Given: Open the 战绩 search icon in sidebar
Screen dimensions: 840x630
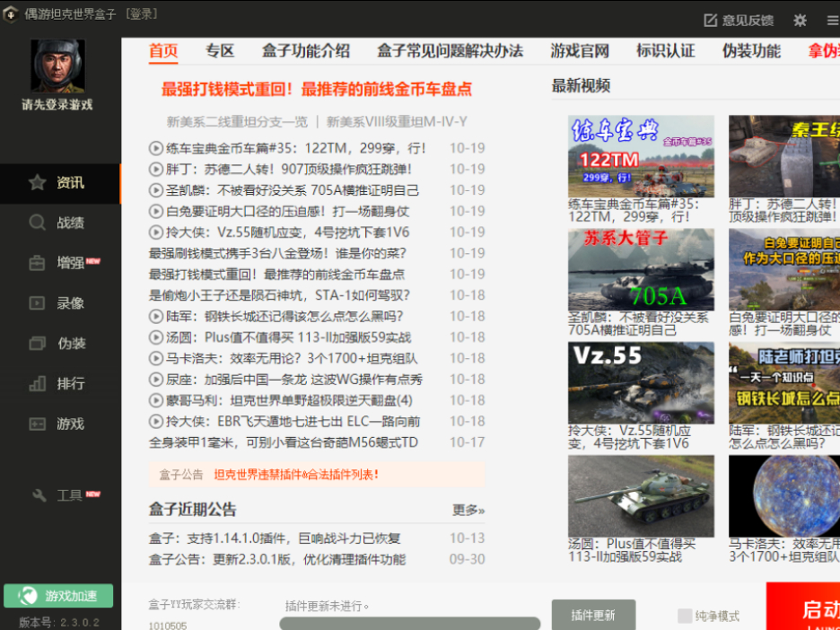Looking at the screenshot, I should pyautogui.click(x=37, y=223).
